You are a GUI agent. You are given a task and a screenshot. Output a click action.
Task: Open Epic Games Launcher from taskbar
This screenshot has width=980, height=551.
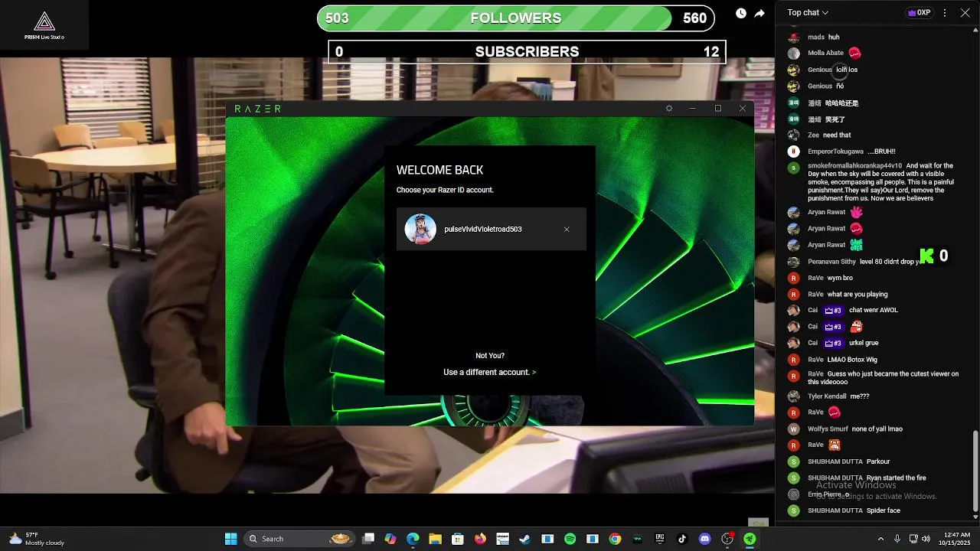pos(660,539)
